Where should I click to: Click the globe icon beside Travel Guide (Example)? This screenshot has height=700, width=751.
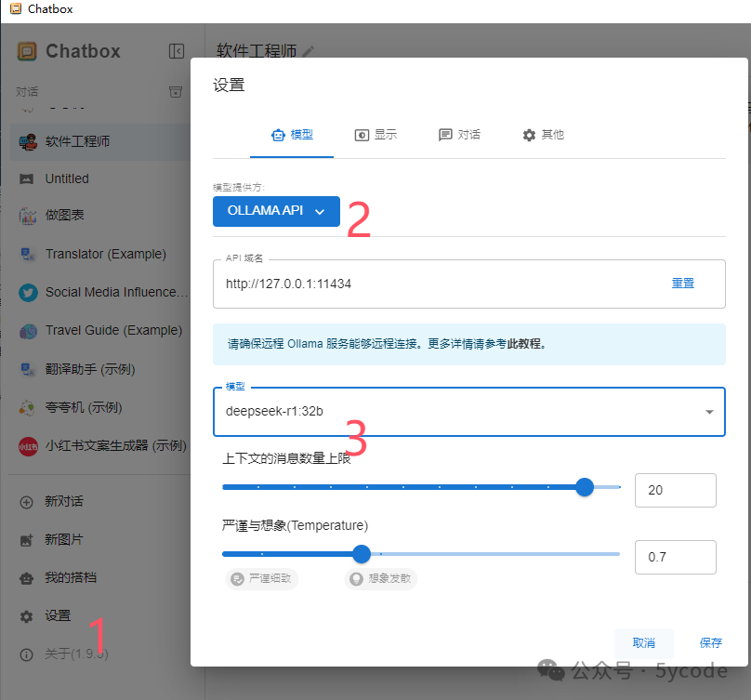pyautogui.click(x=28, y=331)
